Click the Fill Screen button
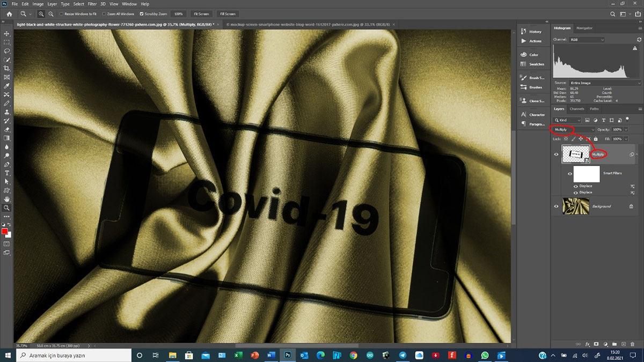Image resolution: width=644 pixels, height=362 pixels. coord(228,13)
